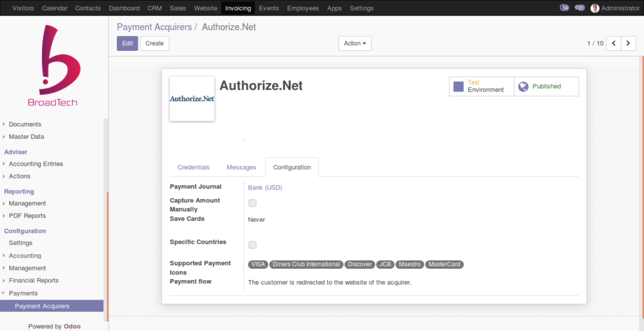
Task: Click the Administrator avatar picture
Action: [595, 8]
